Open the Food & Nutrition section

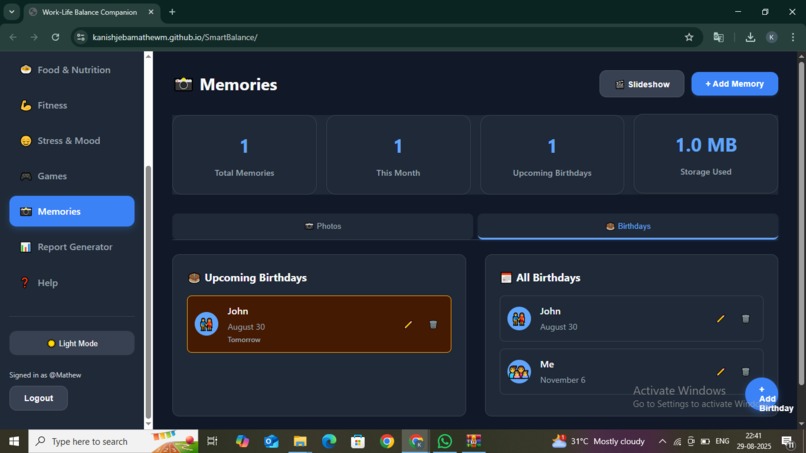point(72,70)
